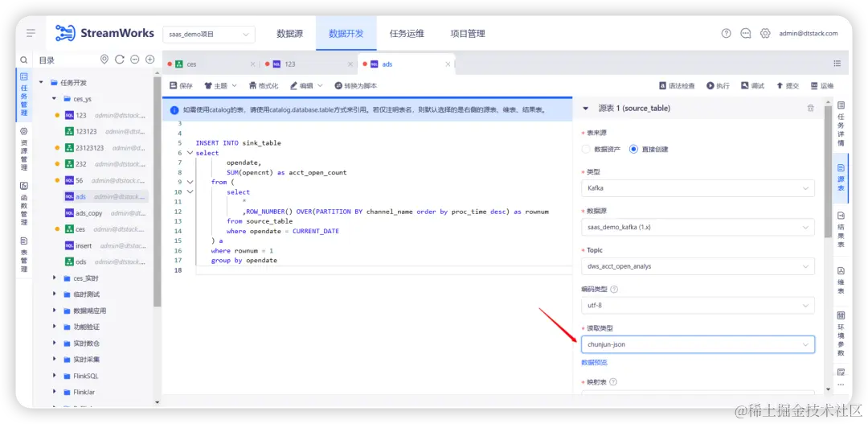Screen dimensions: 868x424
Task: Click 执行 run button
Action: (x=718, y=86)
